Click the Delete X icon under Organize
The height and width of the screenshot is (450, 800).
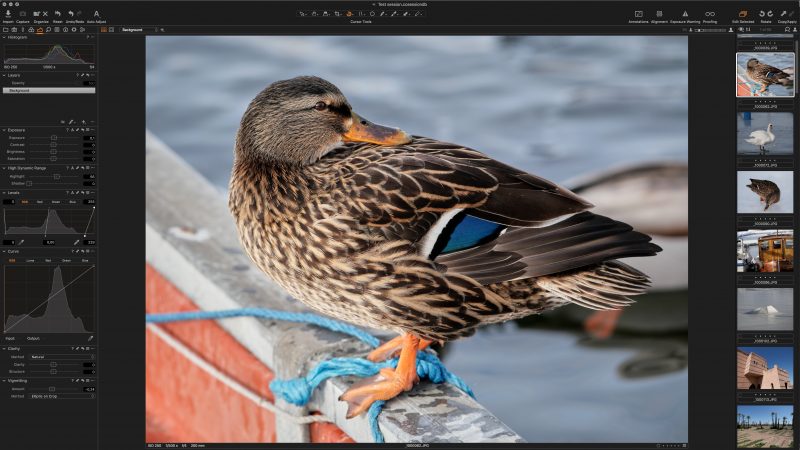[x=45, y=14]
